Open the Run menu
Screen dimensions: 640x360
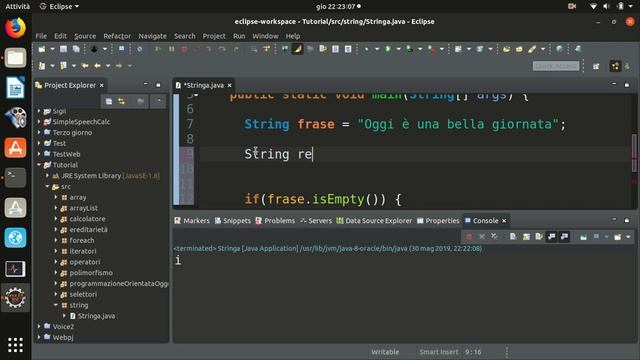point(239,36)
